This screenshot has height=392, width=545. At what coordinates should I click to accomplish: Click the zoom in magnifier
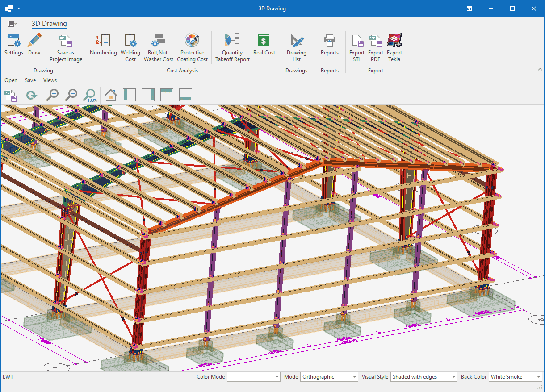tap(53, 95)
